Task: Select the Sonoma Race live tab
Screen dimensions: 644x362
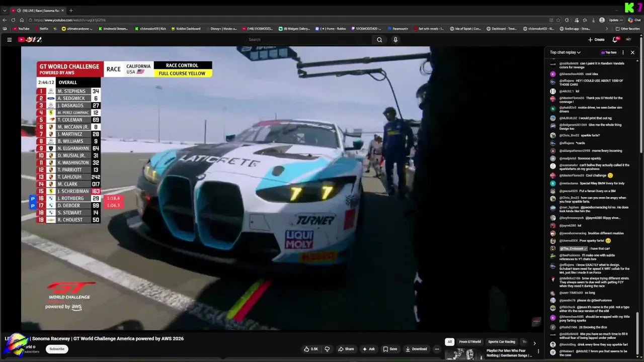Action: pos(38,11)
